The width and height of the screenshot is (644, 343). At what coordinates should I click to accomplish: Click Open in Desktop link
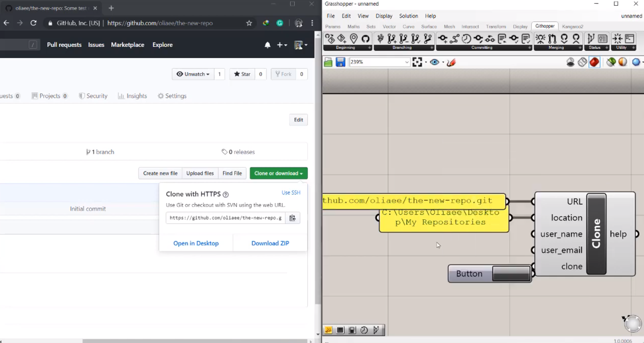click(x=196, y=243)
